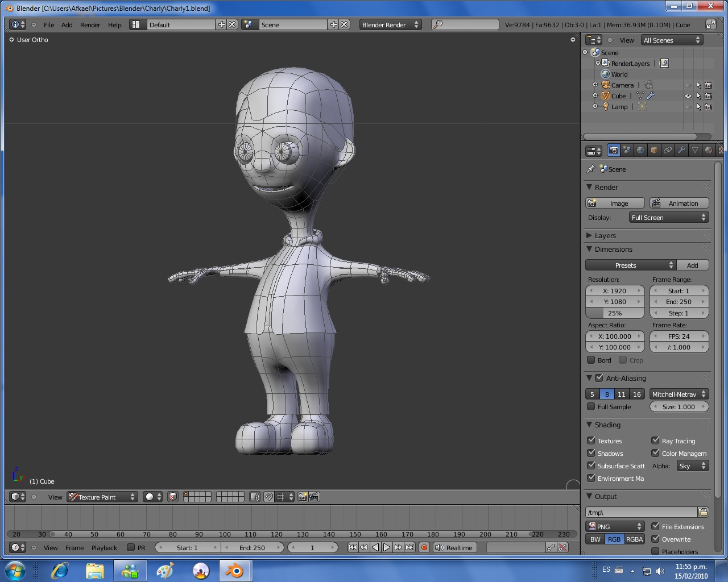Click the Animation render button

[679, 203]
